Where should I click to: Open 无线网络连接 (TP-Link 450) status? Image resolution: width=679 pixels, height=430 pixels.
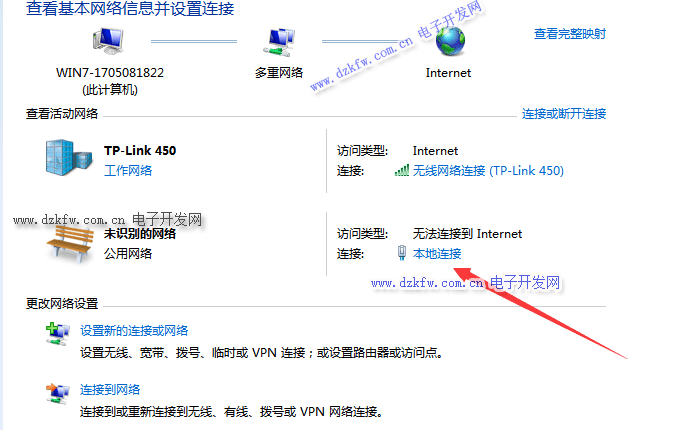(488, 171)
